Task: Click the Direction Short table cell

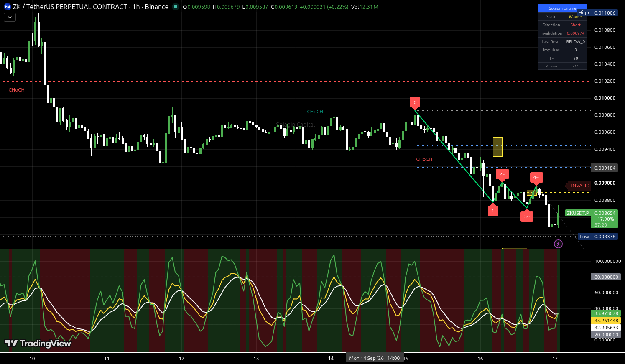Action: click(x=575, y=25)
